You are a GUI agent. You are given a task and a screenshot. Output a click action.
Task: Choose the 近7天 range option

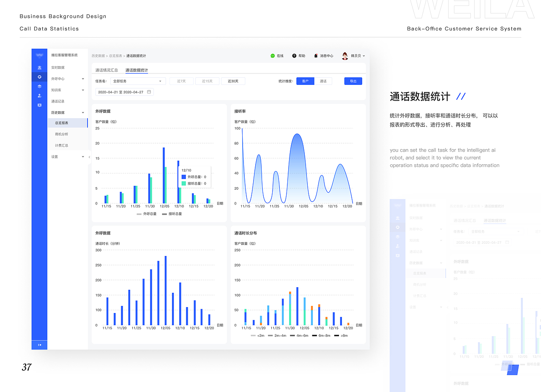click(181, 81)
